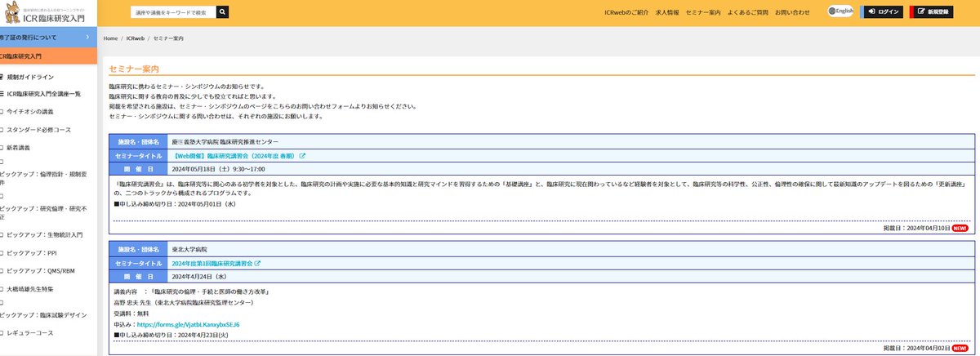Viewport: 980px width, 356px height.
Task: Open 求人情報 in top navigation
Action: click(668, 12)
